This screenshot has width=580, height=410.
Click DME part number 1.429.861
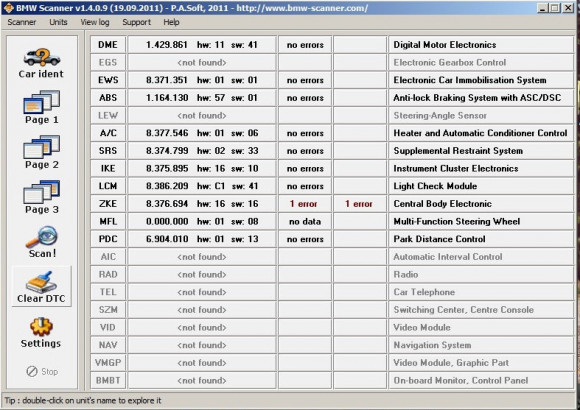click(166, 45)
